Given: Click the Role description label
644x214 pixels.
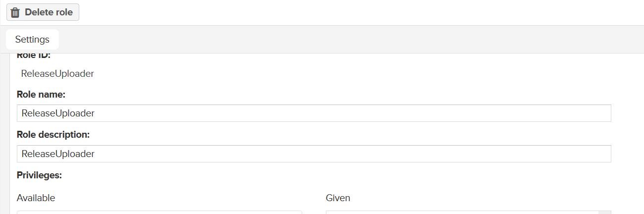Looking at the screenshot, I should [53, 135].
